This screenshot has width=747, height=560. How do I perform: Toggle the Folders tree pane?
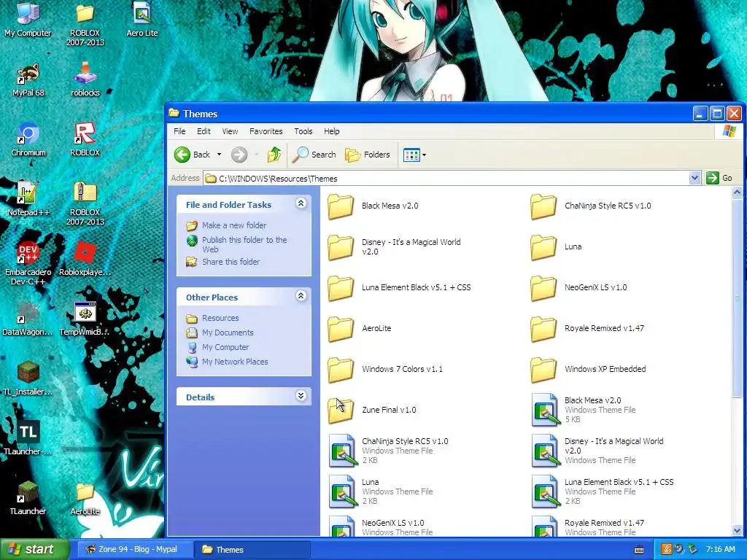click(x=368, y=155)
